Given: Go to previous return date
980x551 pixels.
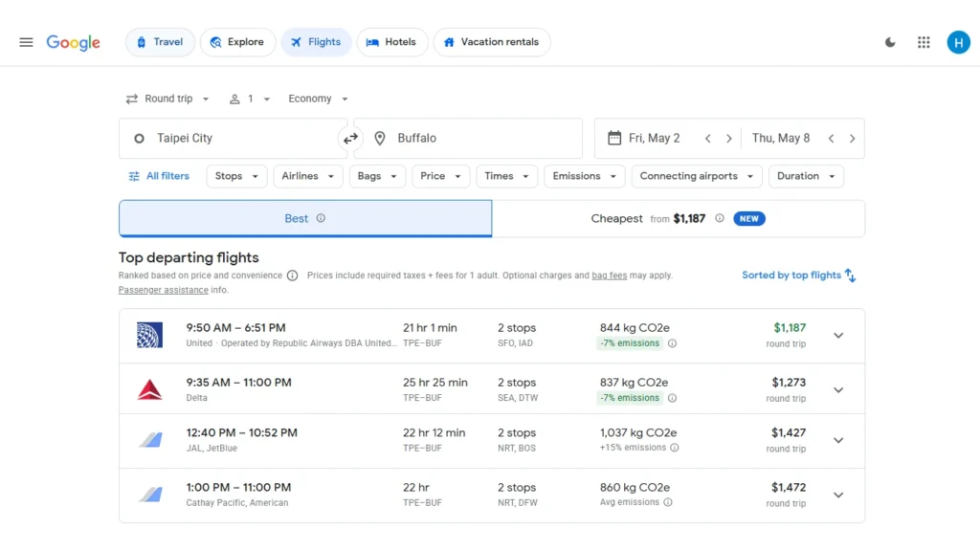Looking at the screenshot, I should pos(831,139).
